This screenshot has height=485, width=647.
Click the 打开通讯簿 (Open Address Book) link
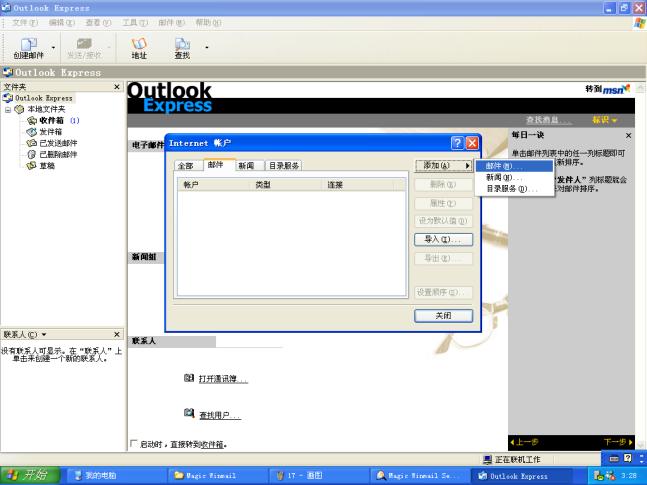point(222,379)
